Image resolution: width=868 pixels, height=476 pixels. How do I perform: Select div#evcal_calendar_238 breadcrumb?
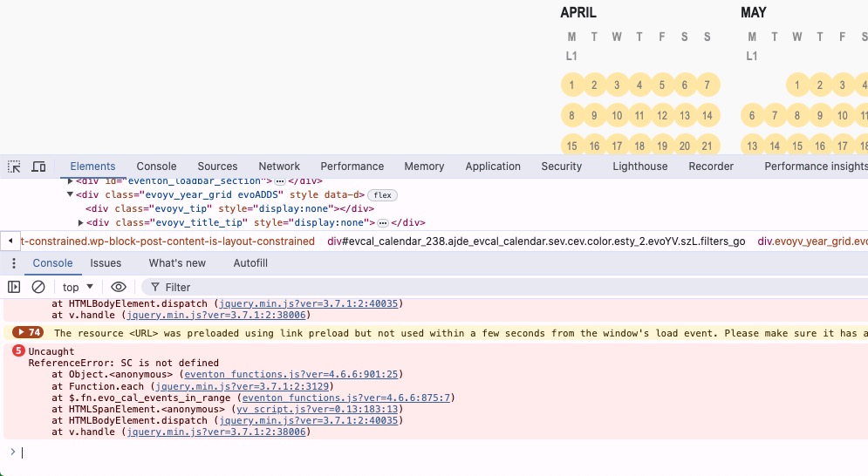coord(536,241)
